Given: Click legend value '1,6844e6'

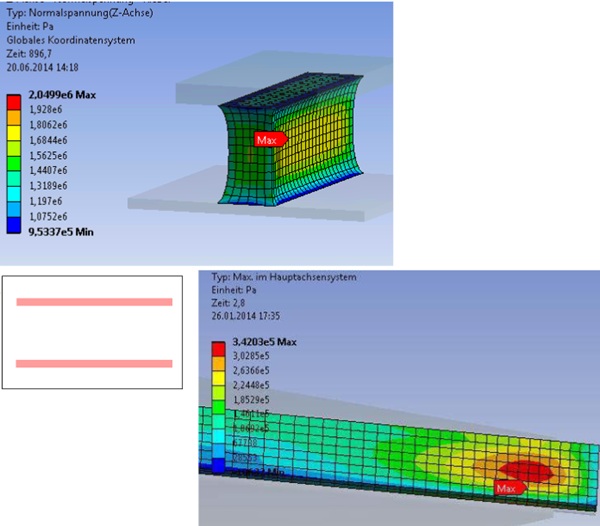Looking at the screenshot, I should 48,140.
